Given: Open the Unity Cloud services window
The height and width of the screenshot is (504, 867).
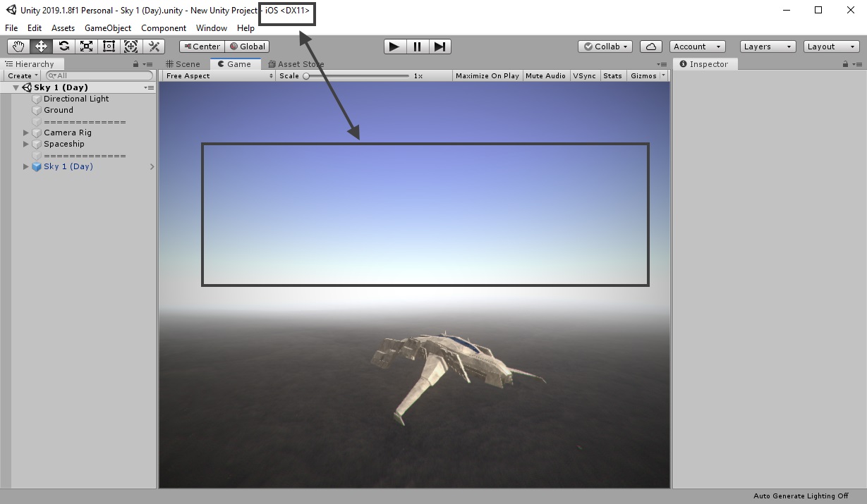Looking at the screenshot, I should 650,46.
